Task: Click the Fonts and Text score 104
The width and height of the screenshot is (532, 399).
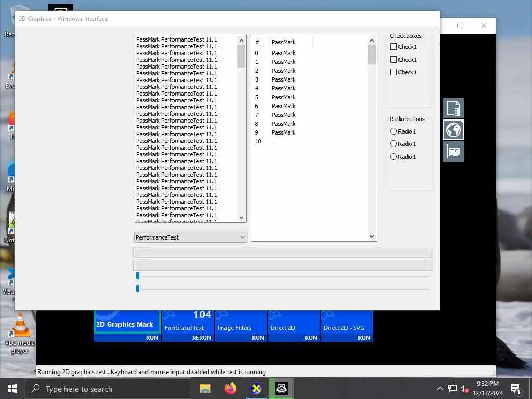Action: pos(202,315)
